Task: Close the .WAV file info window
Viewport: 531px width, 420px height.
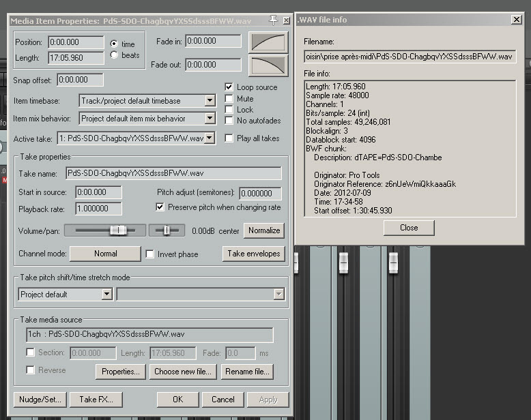Action: pos(516,20)
